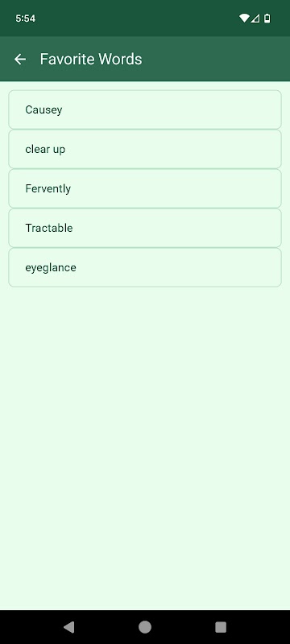Open the eyeglance word entry
This screenshot has height=644, width=290.
point(145,267)
